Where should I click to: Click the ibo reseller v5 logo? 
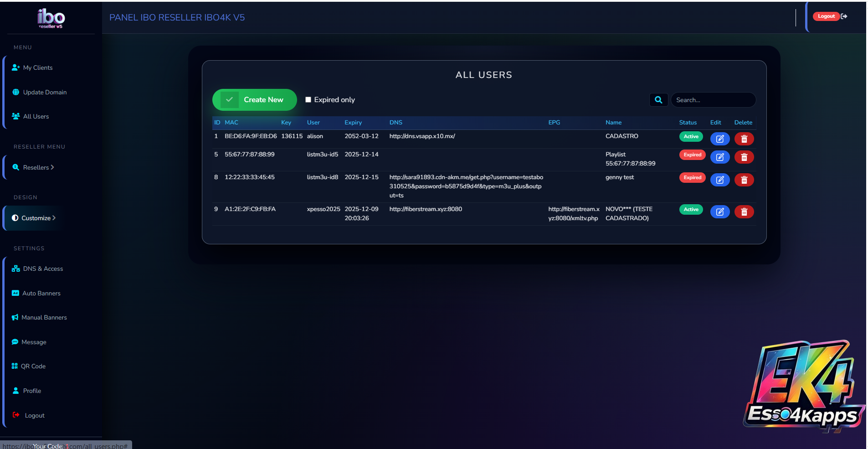[x=51, y=18]
